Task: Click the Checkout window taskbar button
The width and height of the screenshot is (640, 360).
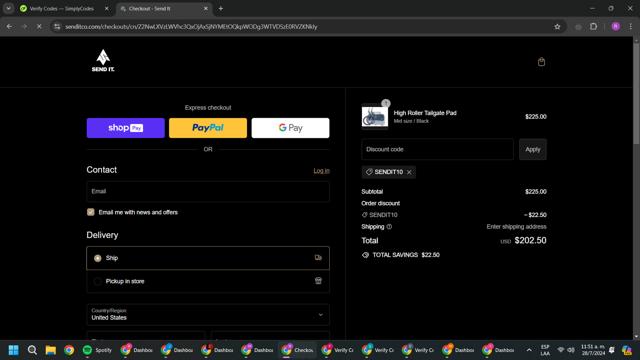Action: tap(297, 350)
